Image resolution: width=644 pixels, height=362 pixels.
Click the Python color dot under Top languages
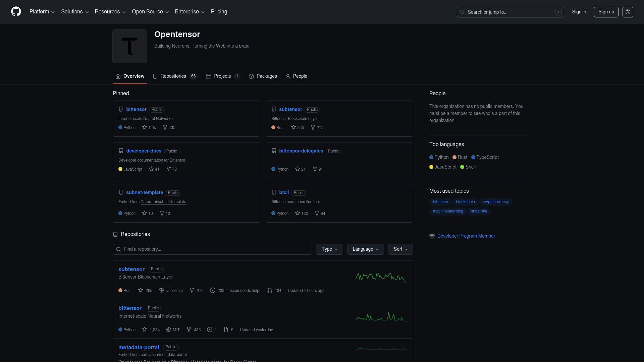431,157
